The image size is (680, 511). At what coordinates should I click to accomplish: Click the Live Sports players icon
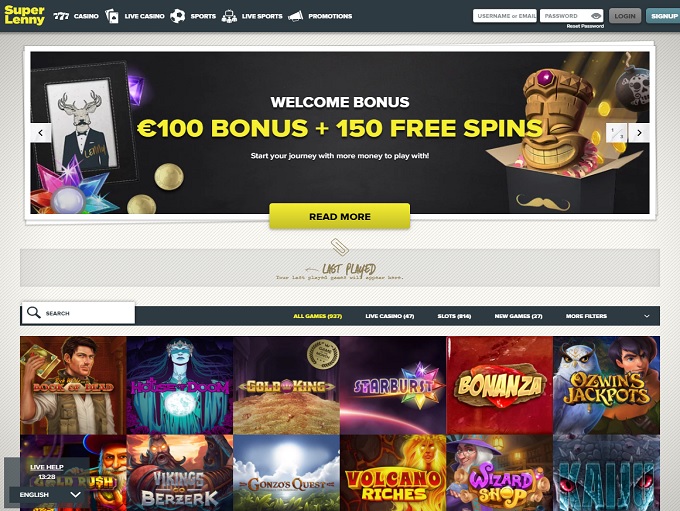[229, 16]
